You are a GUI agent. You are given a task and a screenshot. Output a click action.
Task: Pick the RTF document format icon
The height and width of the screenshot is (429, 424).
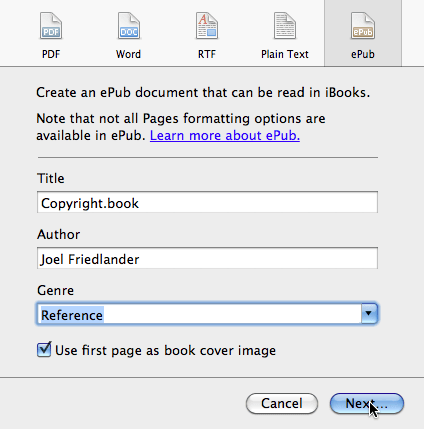click(x=207, y=26)
